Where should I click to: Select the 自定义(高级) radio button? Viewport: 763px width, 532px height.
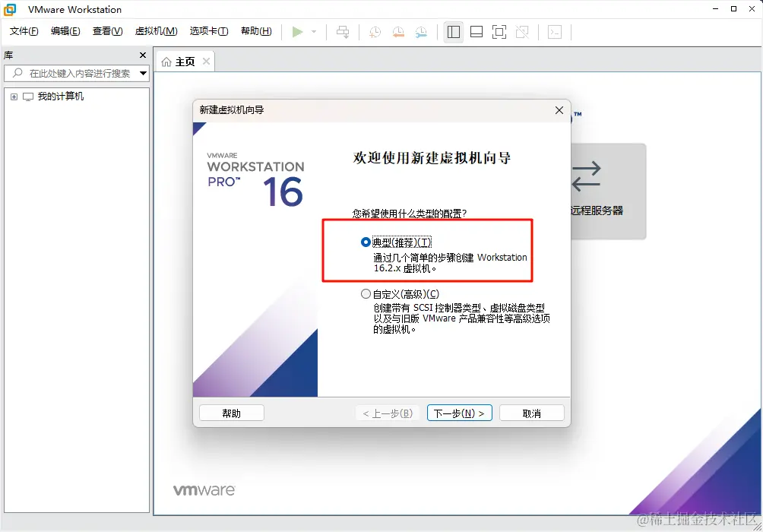click(x=366, y=294)
